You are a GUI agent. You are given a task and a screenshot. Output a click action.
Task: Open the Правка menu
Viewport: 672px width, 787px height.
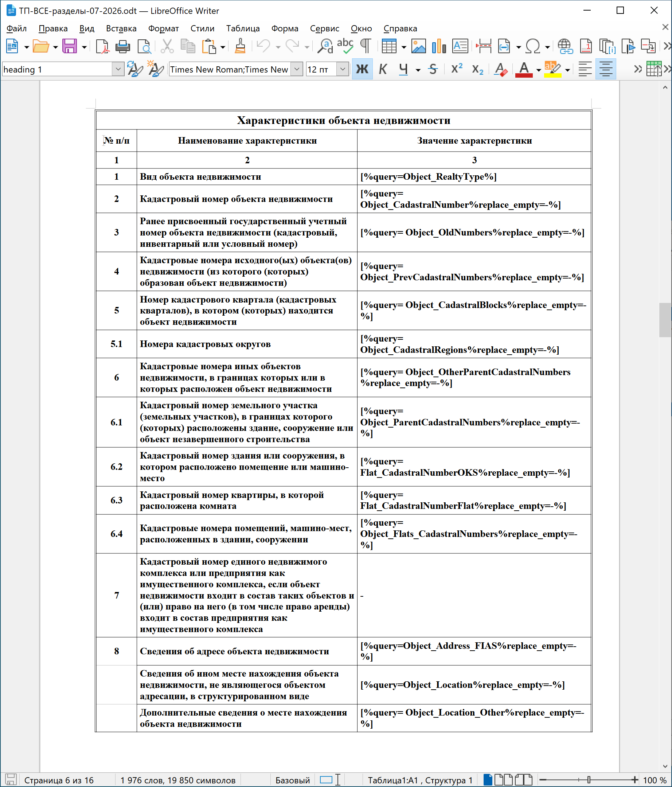[53, 28]
